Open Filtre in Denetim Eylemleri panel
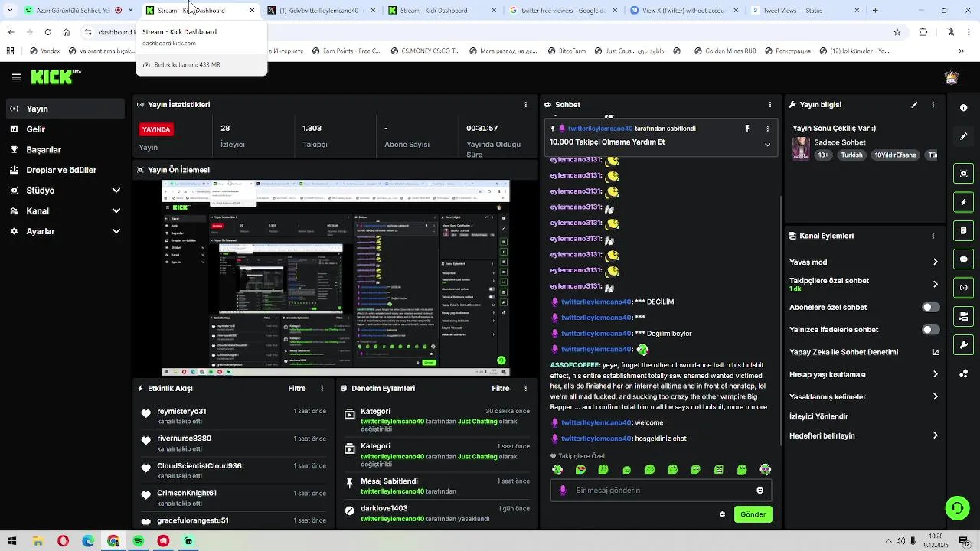The width and height of the screenshot is (980, 551). (500, 389)
